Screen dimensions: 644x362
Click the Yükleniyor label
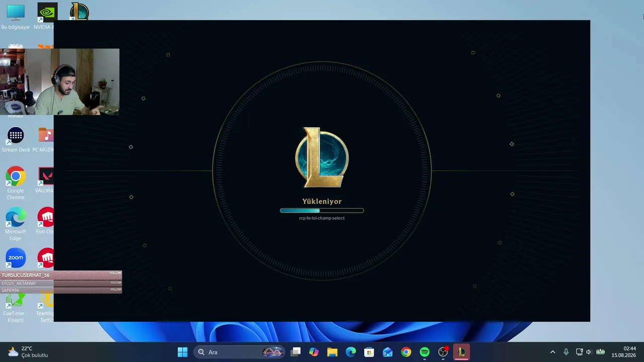coord(322,201)
